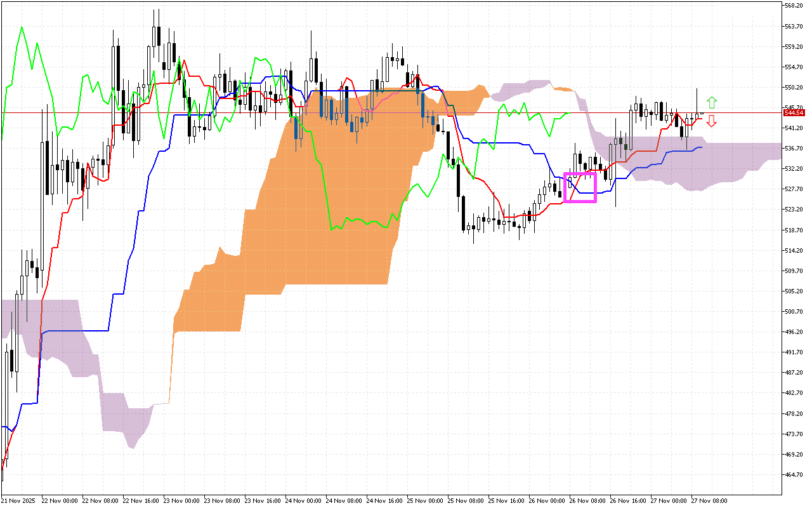
Task: Click the 21 Nov 2025 date label
Action: 18,500
